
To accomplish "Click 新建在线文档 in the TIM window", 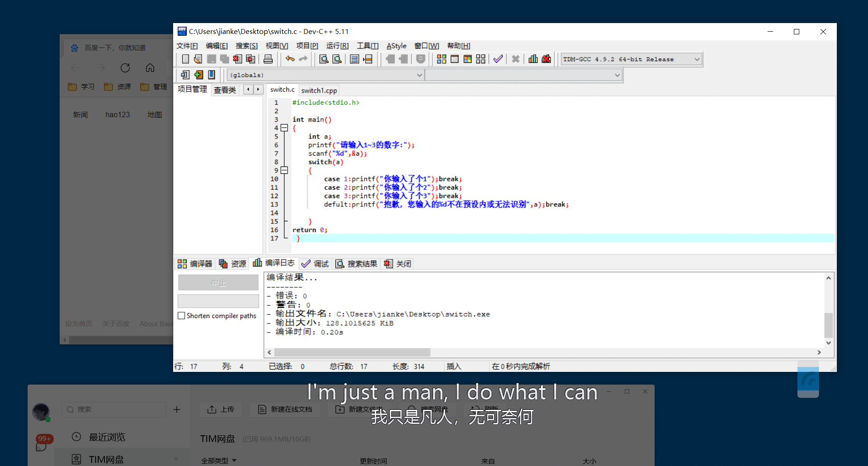I will 285,409.
